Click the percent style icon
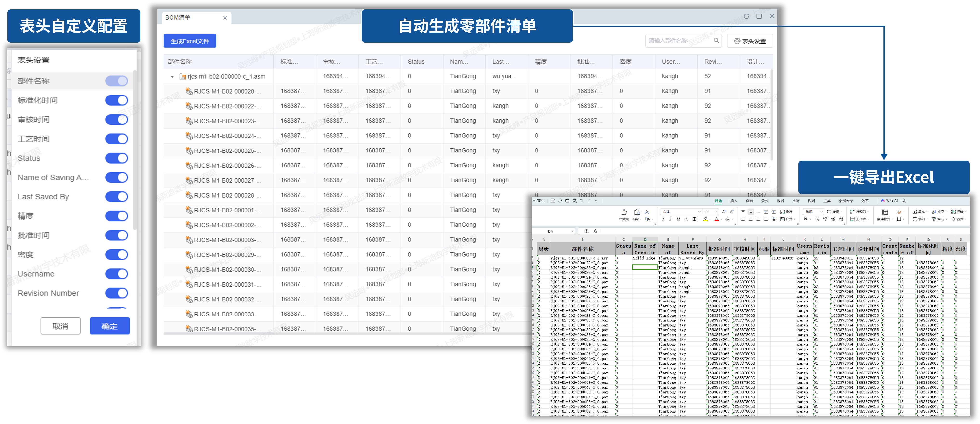 coord(818,219)
